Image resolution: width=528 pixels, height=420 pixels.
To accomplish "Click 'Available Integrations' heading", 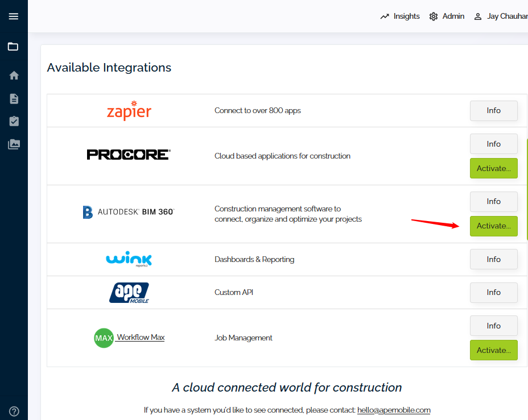I will [x=109, y=68].
